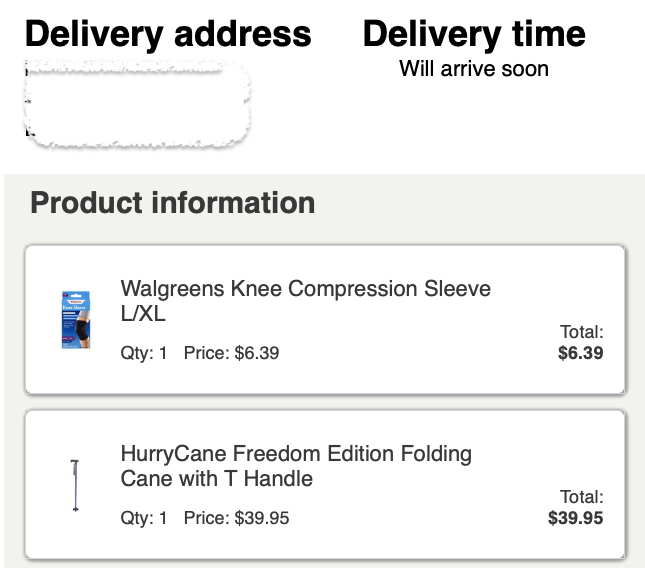Click Price: $6.39 on the knee sleeve
The height and width of the screenshot is (568, 645).
click(231, 353)
